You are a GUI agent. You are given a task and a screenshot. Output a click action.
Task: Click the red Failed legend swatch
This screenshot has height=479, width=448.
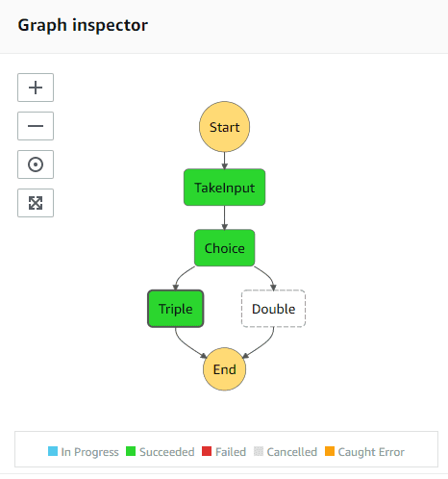pyautogui.click(x=207, y=451)
